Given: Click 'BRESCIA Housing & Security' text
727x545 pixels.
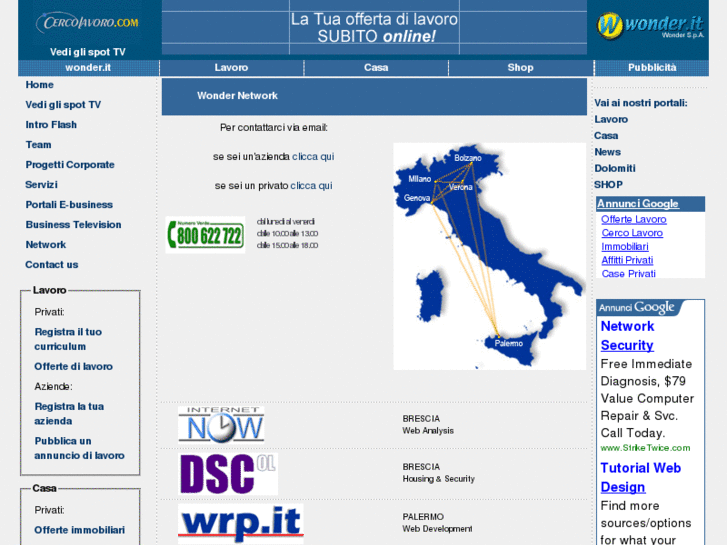Looking at the screenshot, I should click(438, 473).
